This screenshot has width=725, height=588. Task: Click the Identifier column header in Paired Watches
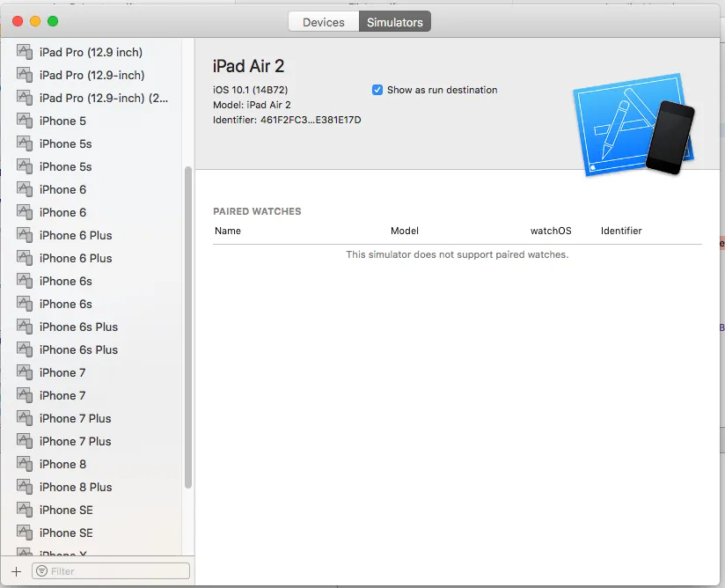coord(621,231)
